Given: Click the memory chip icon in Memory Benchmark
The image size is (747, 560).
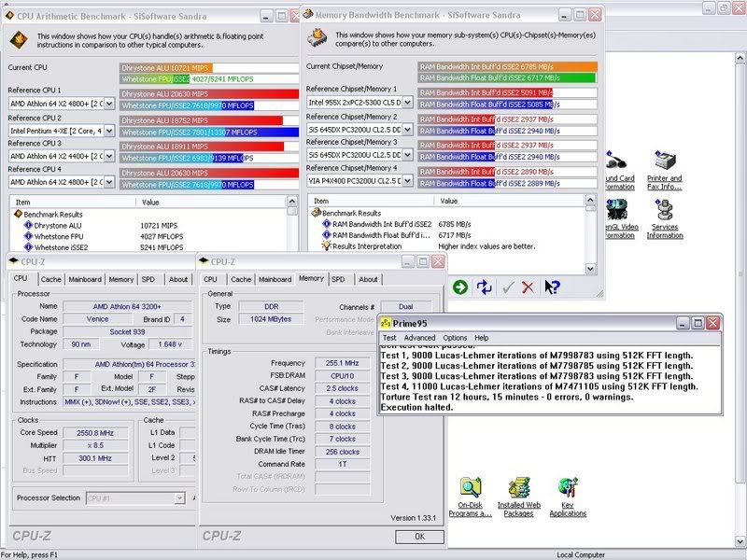Looking at the screenshot, I should pyautogui.click(x=317, y=37).
